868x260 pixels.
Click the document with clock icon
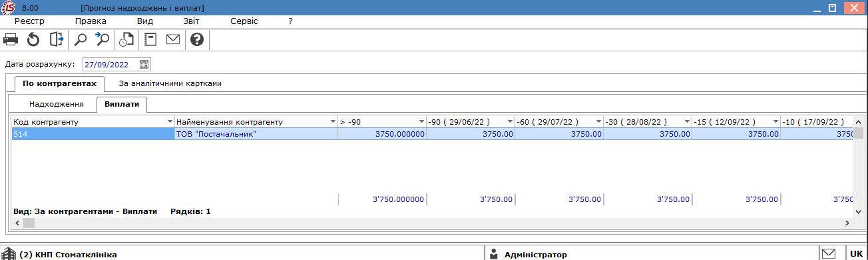pyautogui.click(x=126, y=40)
